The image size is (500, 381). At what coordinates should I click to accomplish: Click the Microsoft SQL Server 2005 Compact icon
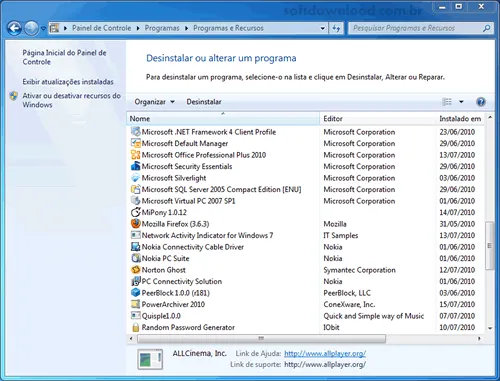(135, 189)
